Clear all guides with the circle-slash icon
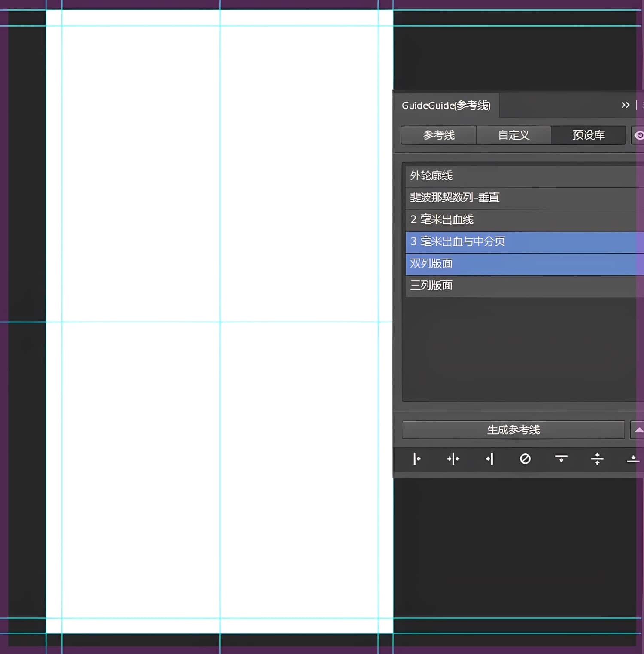Viewport: 644px width, 654px height. [525, 459]
